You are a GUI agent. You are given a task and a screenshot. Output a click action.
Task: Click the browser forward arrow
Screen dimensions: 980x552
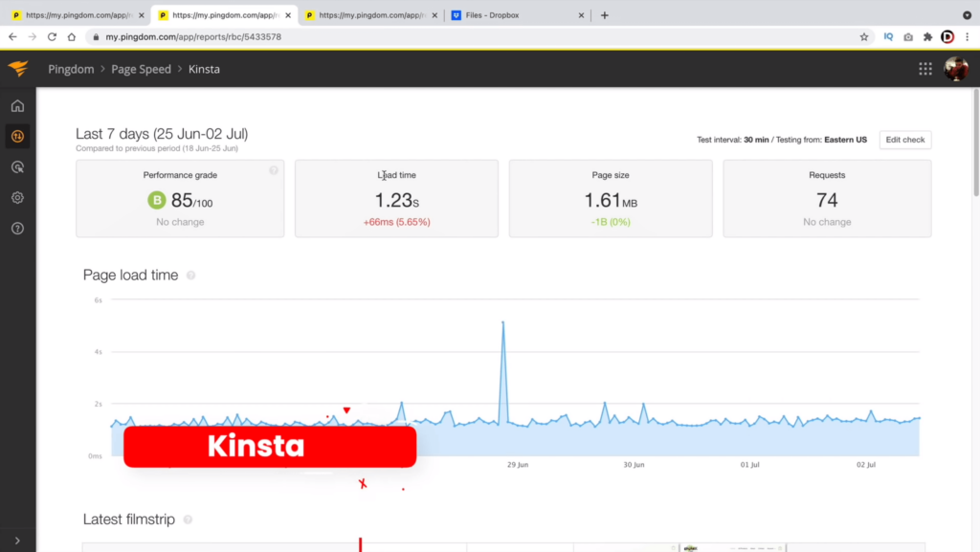33,37
